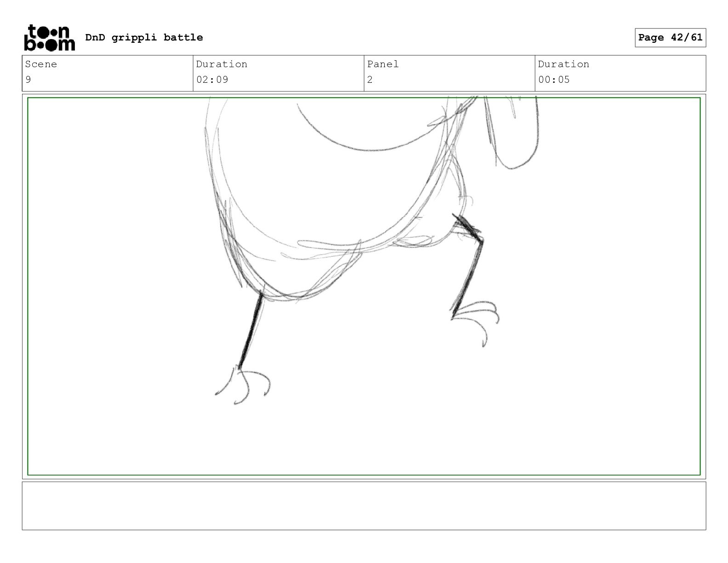The height and width of the screenshot is (563, 728).
Task: Select the 'Scene' header label
Action: [41, 64]
